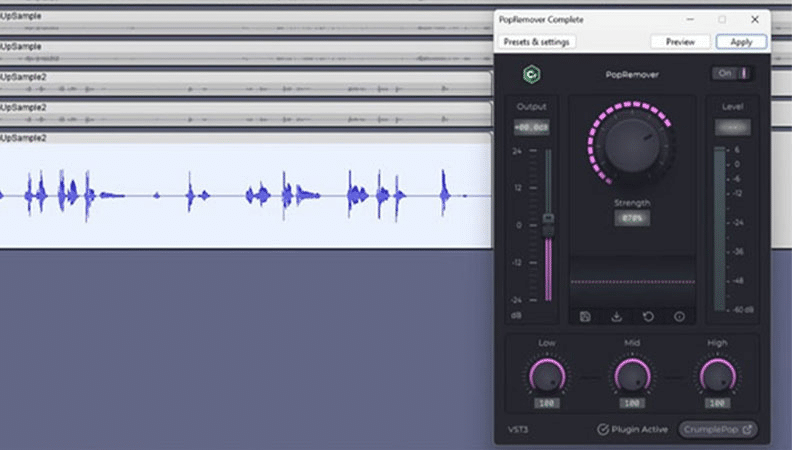Click the value field under Low knob
This screenshot has height=450, width=792.
(547, 403)
